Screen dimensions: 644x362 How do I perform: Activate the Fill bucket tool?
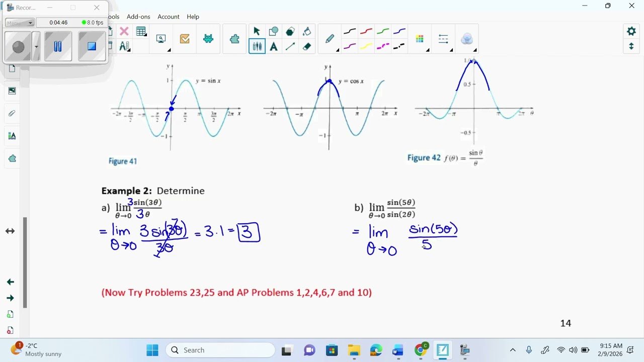click(x=307, y=31)
